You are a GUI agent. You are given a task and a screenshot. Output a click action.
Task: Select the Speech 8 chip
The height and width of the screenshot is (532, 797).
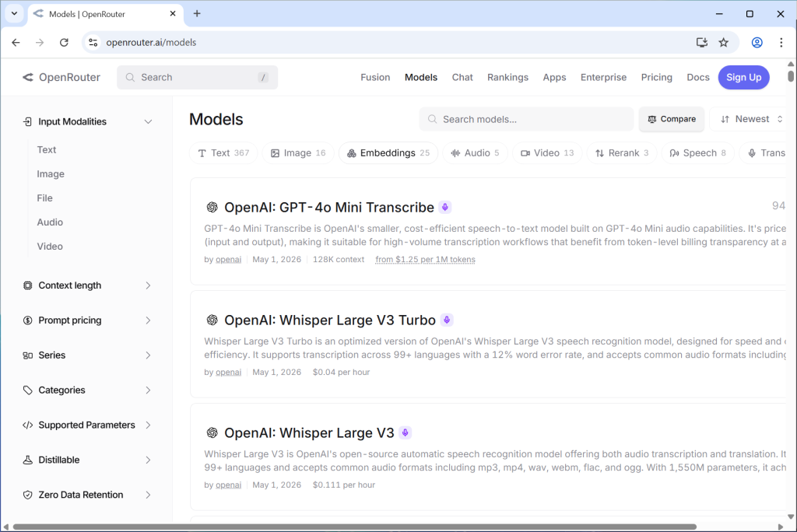pos(698,153)
